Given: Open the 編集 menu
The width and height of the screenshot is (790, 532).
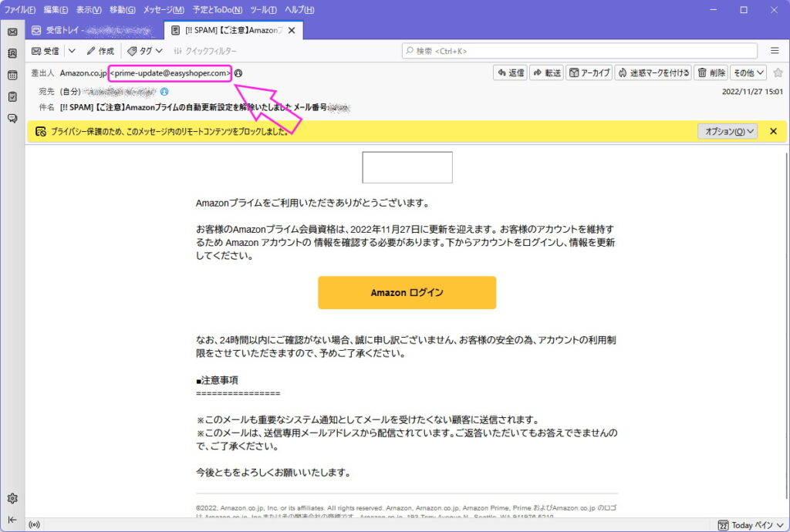Looking at the screenshot, I should coord(56,9).
